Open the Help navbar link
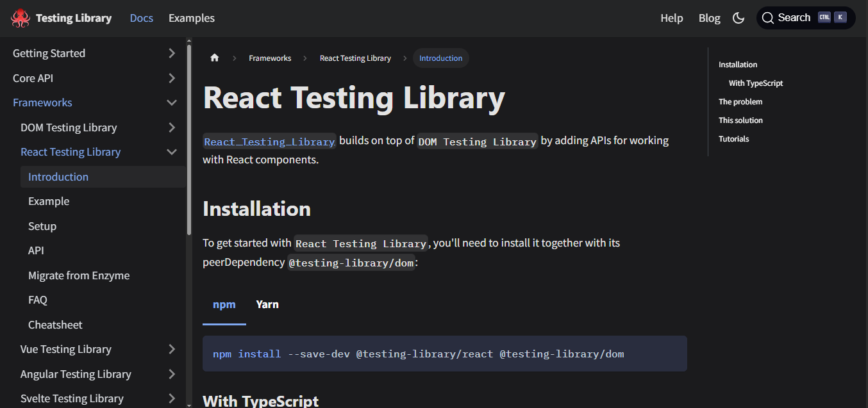Viewport: 868px width, 408px height. pyautogui.click(x=672, y=18)
